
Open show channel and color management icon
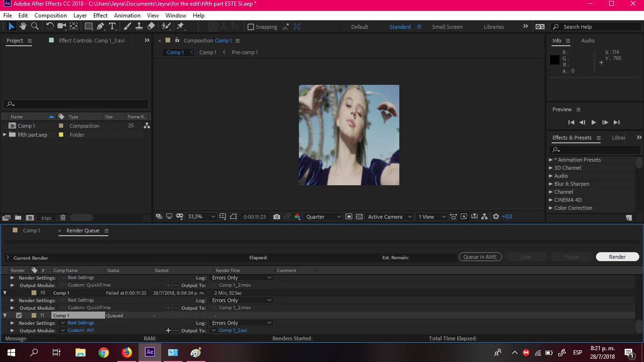click(x=297, y=217)
